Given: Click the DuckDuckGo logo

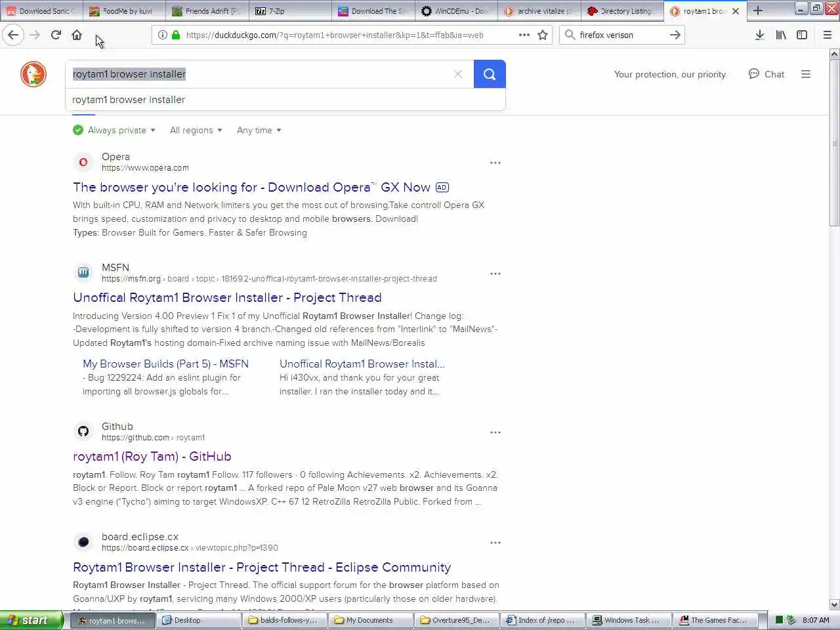Looking at the screenshot, I should [33, 74].
